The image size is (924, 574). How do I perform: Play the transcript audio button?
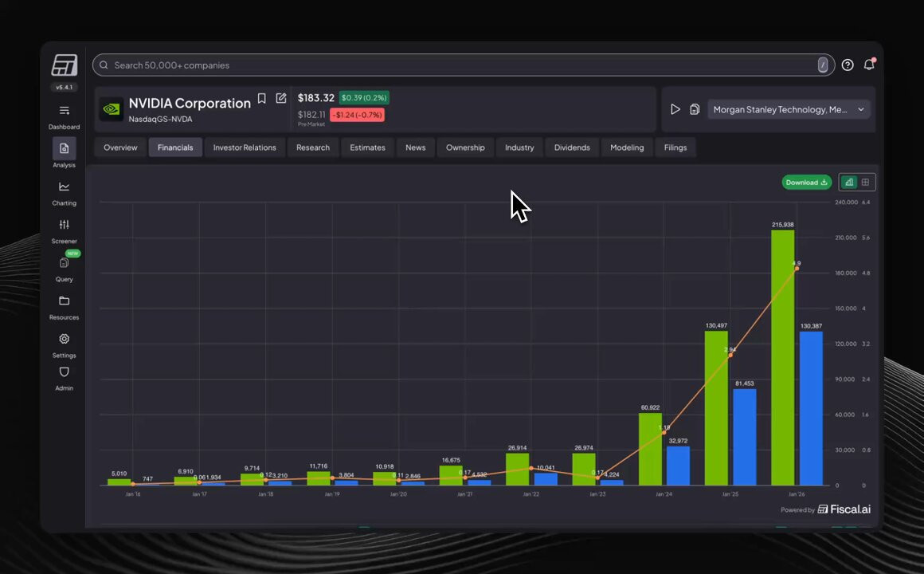675,110
